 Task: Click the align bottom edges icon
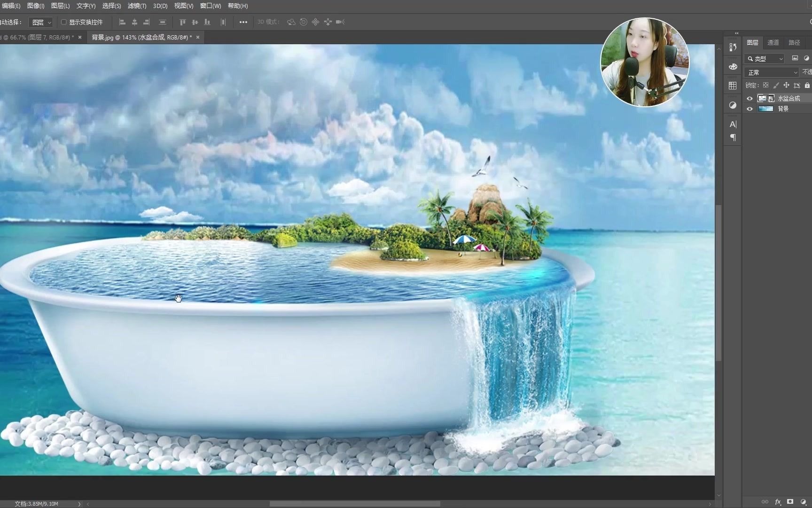click(207, 22)
